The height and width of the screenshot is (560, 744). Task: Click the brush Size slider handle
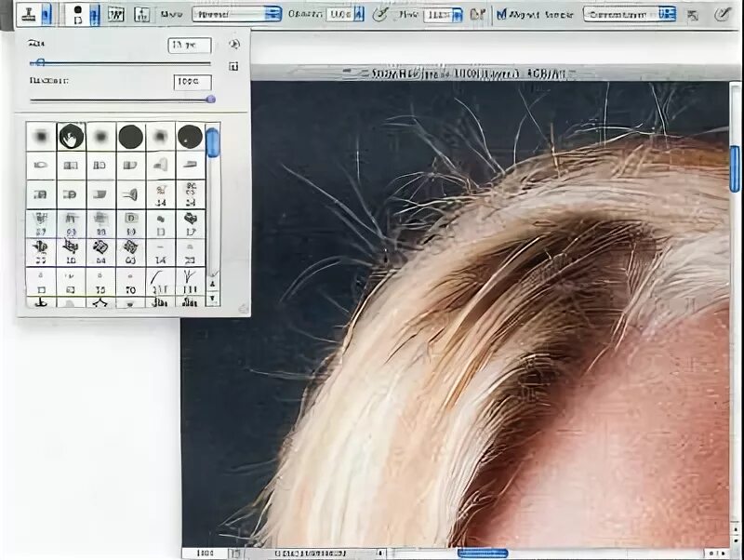(x=40, y=62)
